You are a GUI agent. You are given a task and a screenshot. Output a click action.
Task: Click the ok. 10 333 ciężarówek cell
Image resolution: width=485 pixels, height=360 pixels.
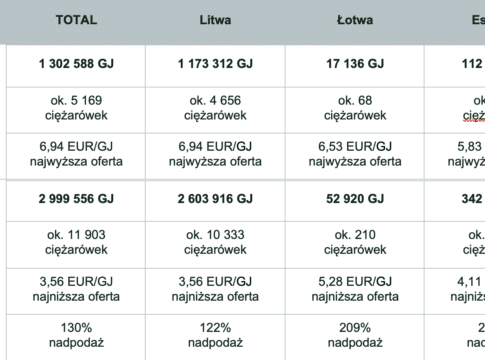215,245
